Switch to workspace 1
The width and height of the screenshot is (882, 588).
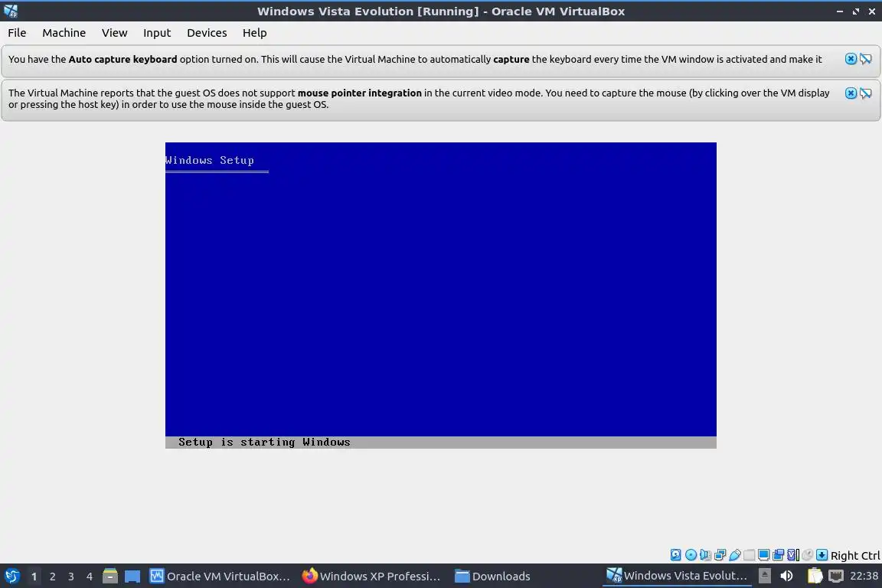coord(34,577)
